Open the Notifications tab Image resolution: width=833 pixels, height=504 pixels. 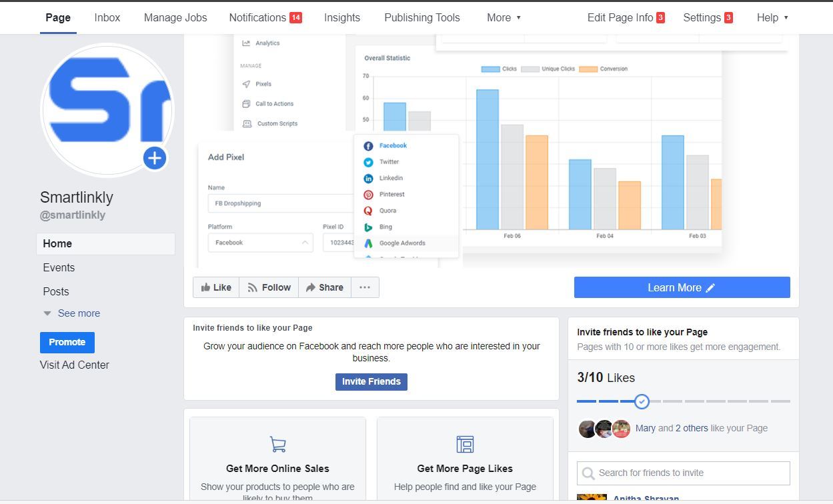pyautogui.click(x=265, y=18)
